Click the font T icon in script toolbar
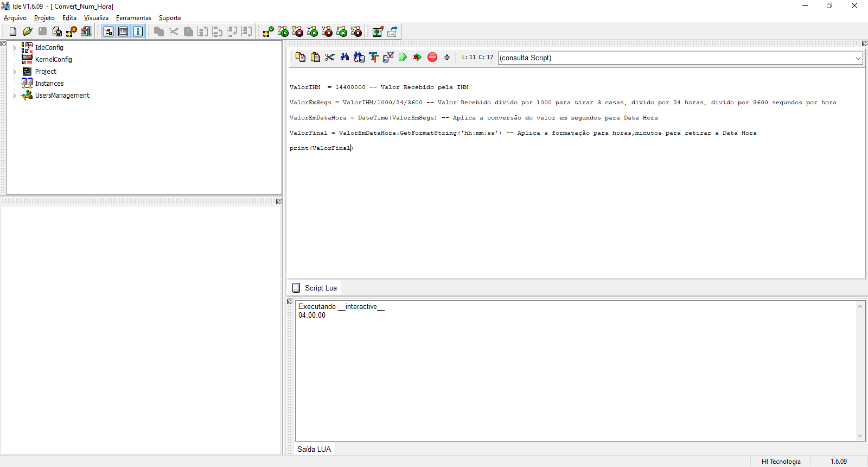Screen dimensions: 868x467 (x=374, y=57)
